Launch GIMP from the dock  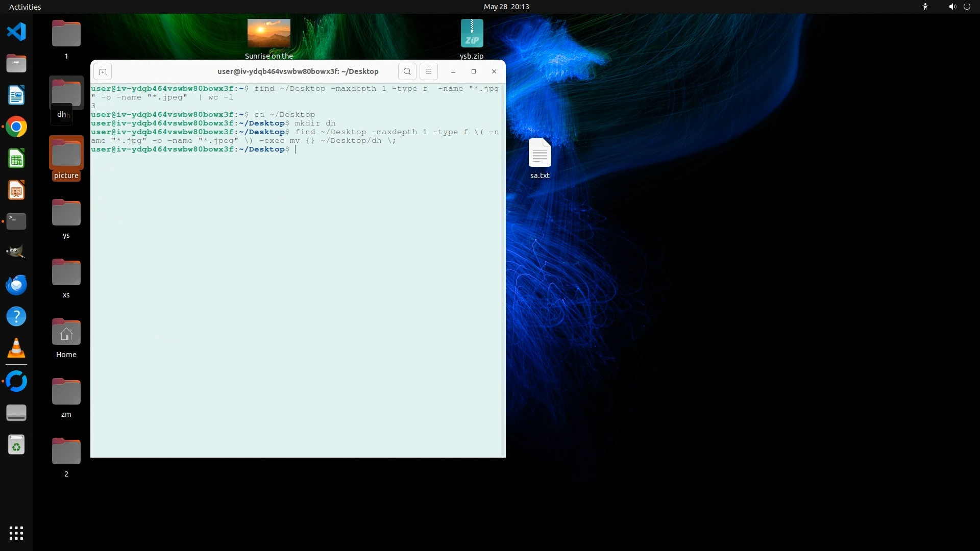pos(16,253)
